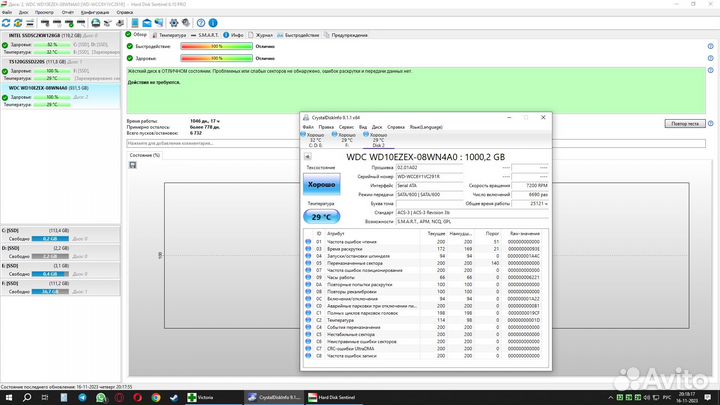720x405 pixels.
Task: Open Steam from the taskbar
Action: click(x=174, y=397)
